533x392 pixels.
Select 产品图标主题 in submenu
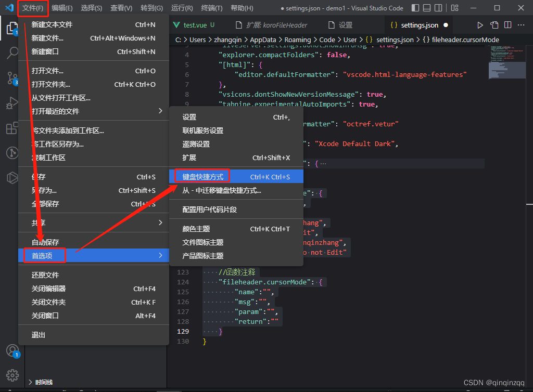pyautogui.click(x=236, y=256)
